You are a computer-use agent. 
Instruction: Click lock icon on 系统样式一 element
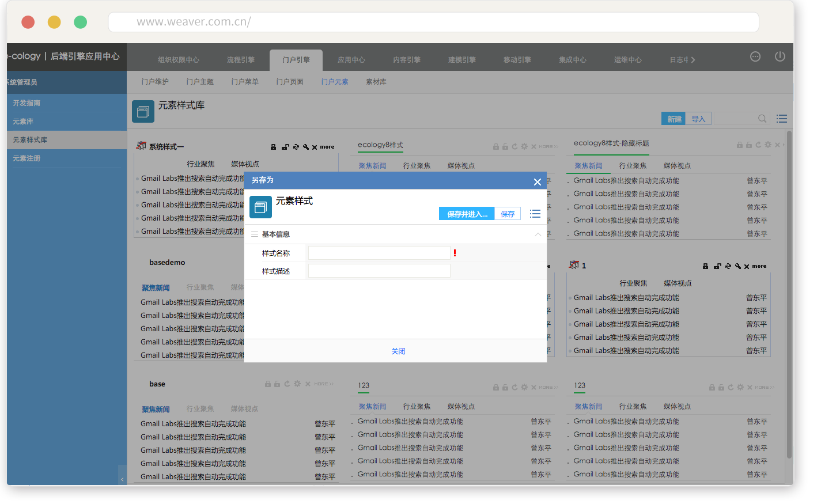click(274, 147)
